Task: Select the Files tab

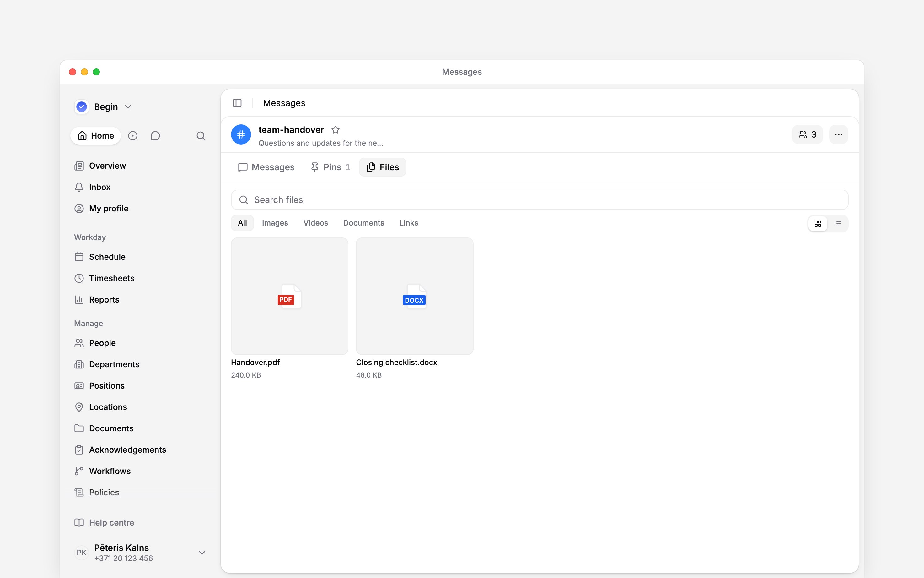Action: (x=383, y=167)
